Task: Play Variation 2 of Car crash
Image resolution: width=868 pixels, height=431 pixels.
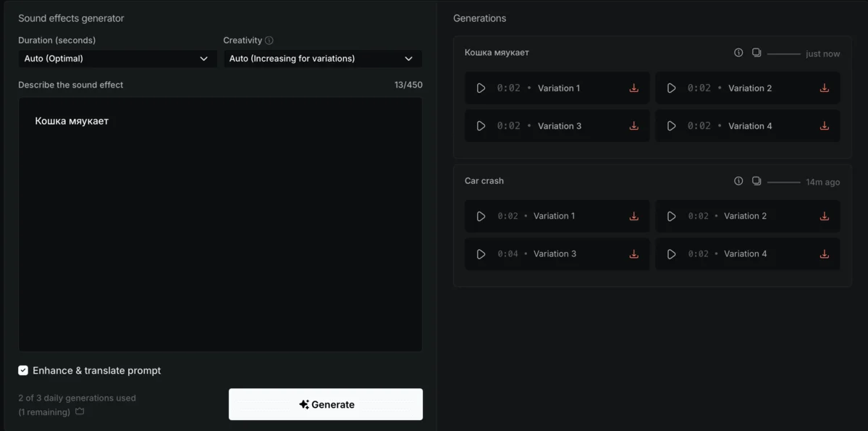Action: click(x=671, y=216)
